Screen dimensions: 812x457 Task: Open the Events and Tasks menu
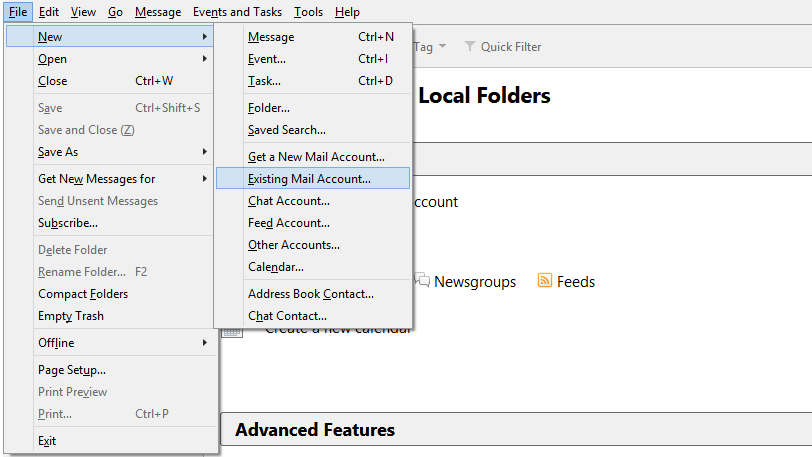tap(237, 11)
